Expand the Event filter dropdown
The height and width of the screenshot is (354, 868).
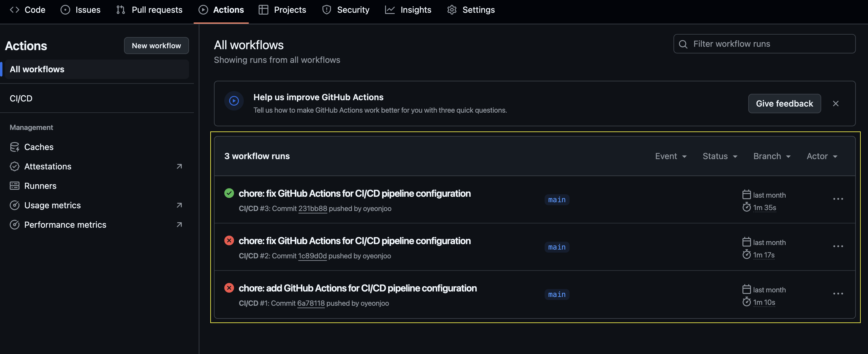click(x=670, y=156)
